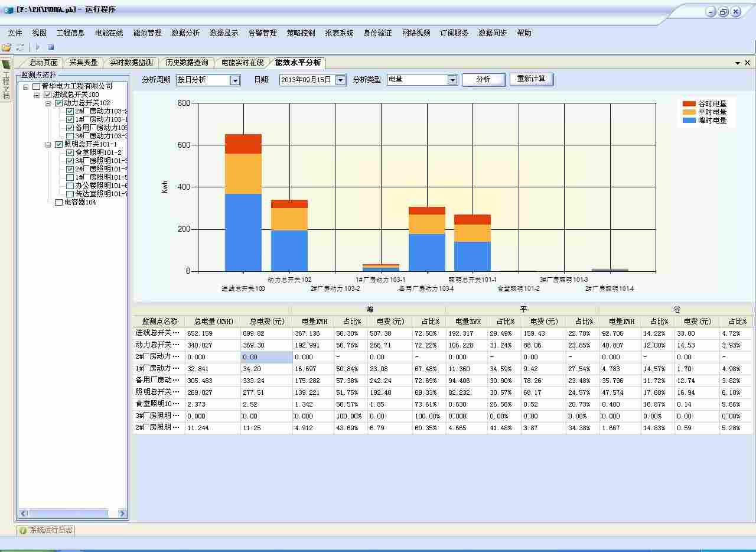Click the open folder toolbar icon
The height and width of the screenshot is (552, 756).
tap(6, 47)
